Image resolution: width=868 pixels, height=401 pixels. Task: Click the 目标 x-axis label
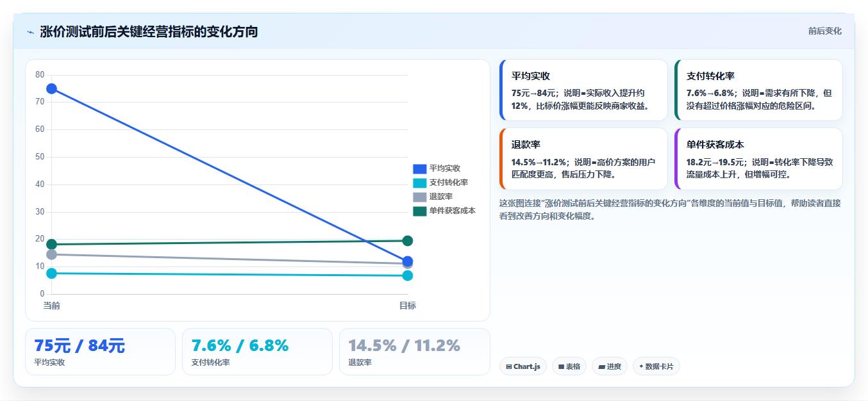point(408,306)
